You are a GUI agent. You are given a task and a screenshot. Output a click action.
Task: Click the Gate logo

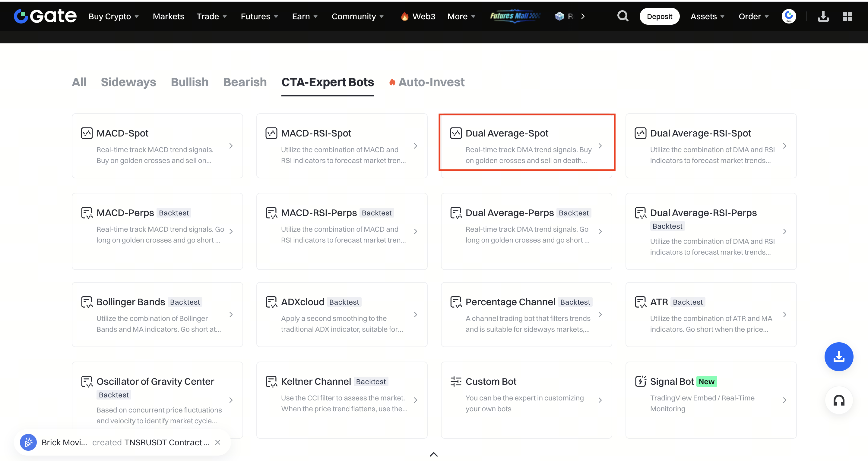click(x=45, y=16)
